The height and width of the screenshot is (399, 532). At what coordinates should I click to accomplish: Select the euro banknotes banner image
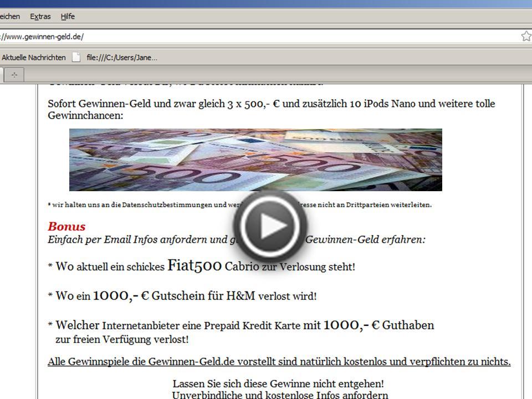click(x=255, y=159)
